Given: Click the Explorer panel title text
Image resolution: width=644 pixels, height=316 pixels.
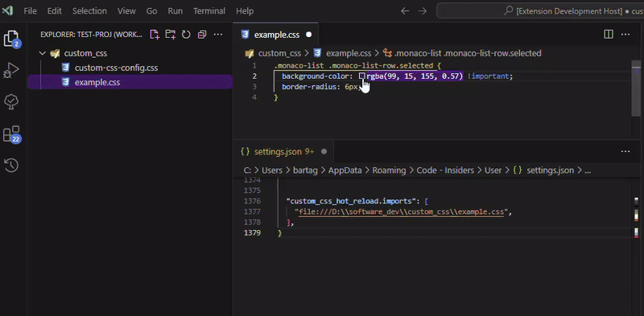Looking at the screenshot, I should coord(91,35).
